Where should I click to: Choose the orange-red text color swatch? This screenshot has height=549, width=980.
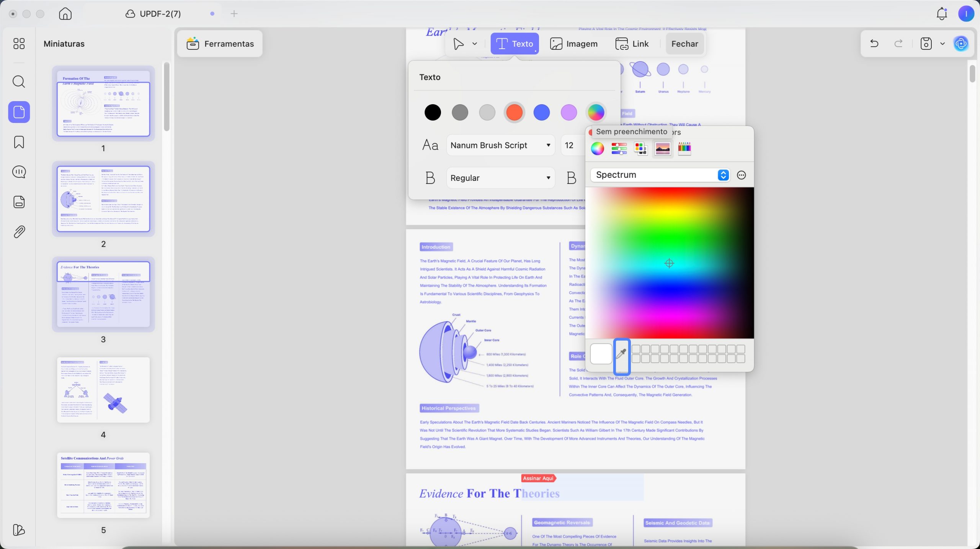(x=514, y=113)
